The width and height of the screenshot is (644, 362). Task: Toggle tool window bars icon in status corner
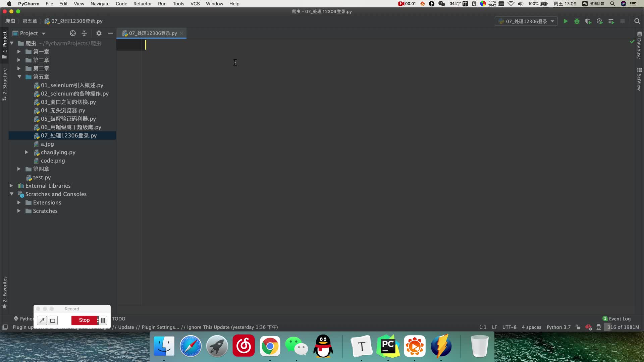[5, 327]
